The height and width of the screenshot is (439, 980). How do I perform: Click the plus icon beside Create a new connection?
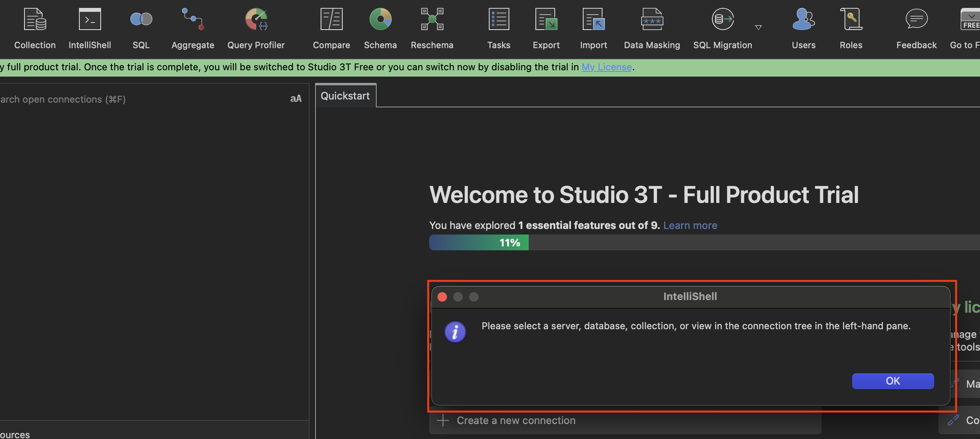click(443, 420)
